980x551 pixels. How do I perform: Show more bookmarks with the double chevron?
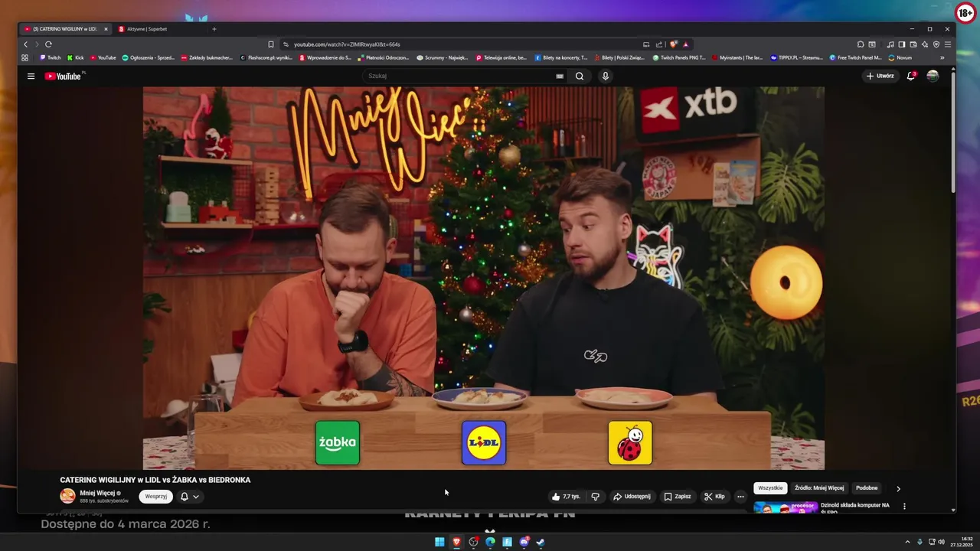coord(942,57)
